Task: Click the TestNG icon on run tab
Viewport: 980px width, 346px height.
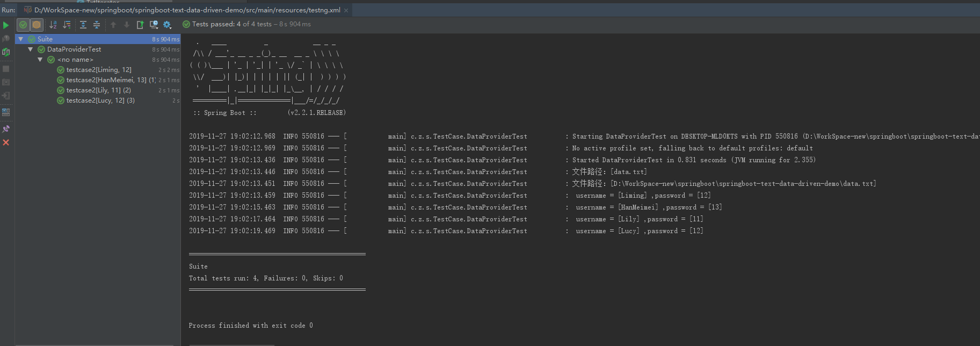Action: [28, 10]
